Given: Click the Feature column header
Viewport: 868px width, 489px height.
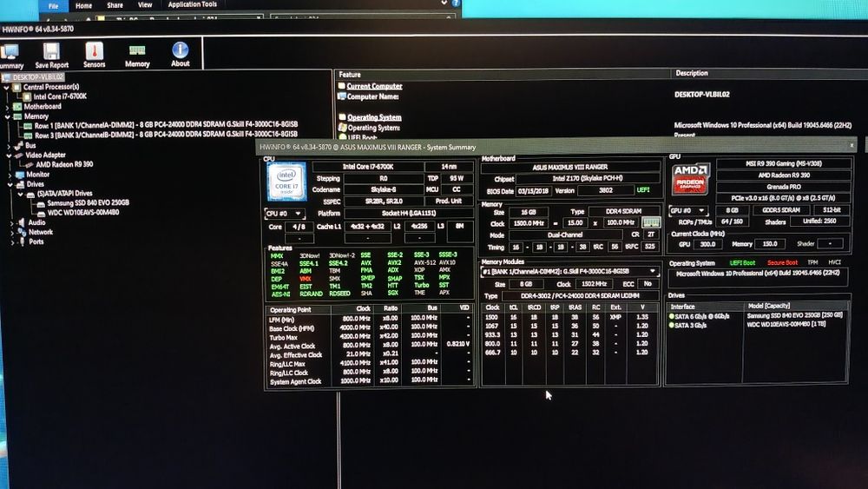Looking at the screenshot, I should click(503, 74).
